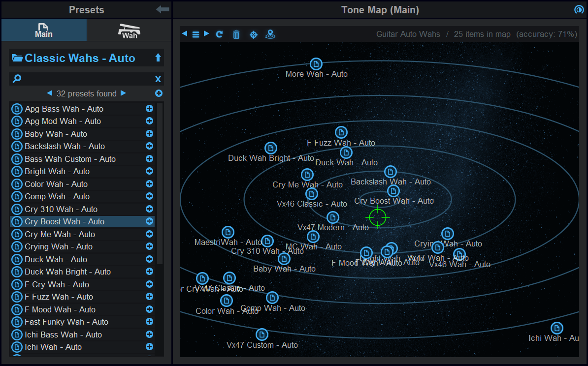Add Cry Boost Wah - Auto with its plus icon
Viewport: 588px width, 366px height.
[x=149, y=221]
